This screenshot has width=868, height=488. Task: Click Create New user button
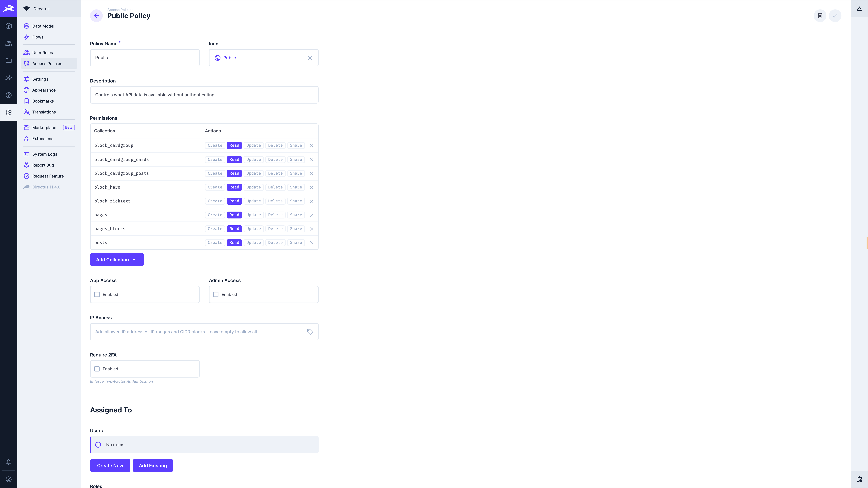click(110, 465)
